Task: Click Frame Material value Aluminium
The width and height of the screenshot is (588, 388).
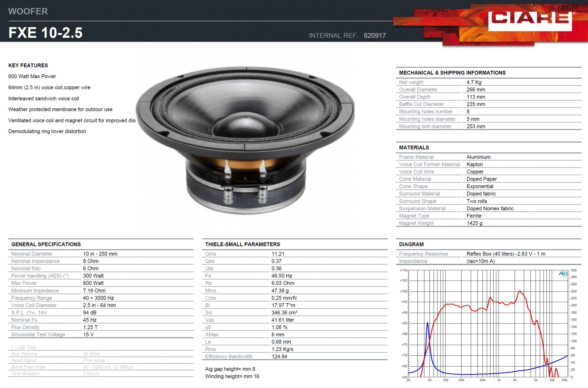Action: pos(478,157)
